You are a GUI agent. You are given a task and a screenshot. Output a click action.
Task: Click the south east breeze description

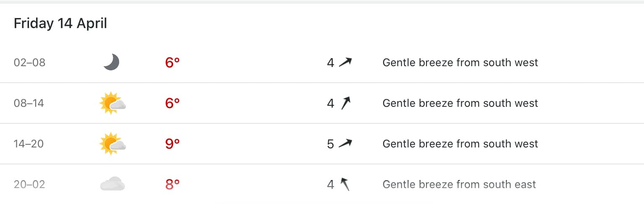click(x=459, y=184)
